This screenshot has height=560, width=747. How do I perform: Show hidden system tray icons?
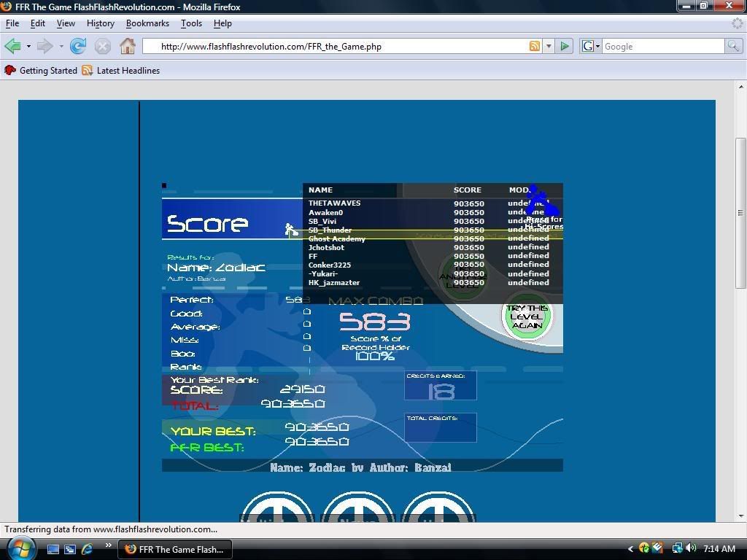click(630, 548)
